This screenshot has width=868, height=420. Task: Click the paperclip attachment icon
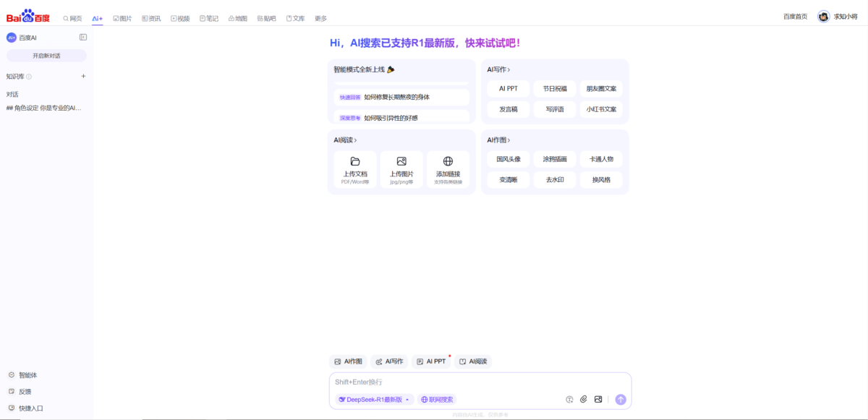point(584,399)
